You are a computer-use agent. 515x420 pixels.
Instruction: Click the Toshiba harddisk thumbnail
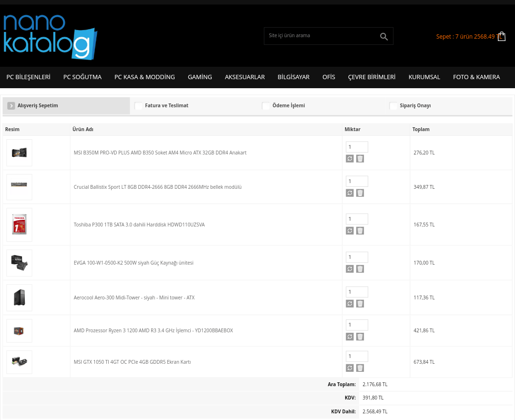point(20,225)
